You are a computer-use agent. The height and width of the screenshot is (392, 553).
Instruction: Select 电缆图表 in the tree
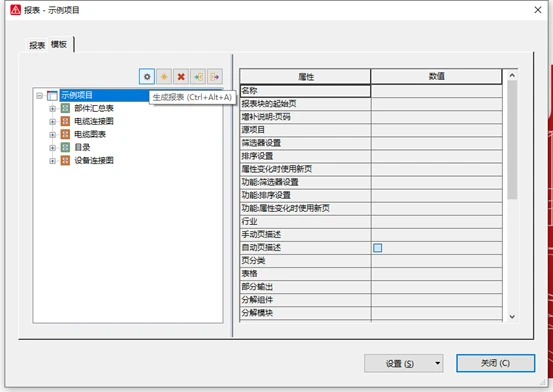point(90,134)
